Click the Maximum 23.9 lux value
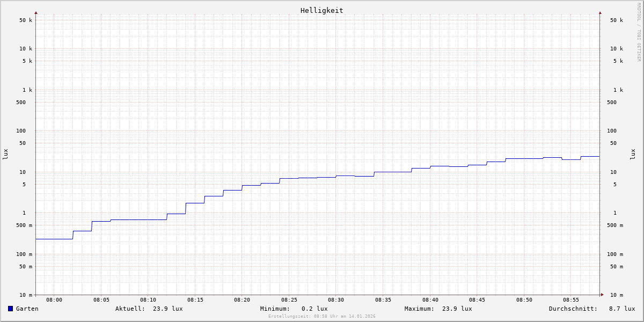 457,309
